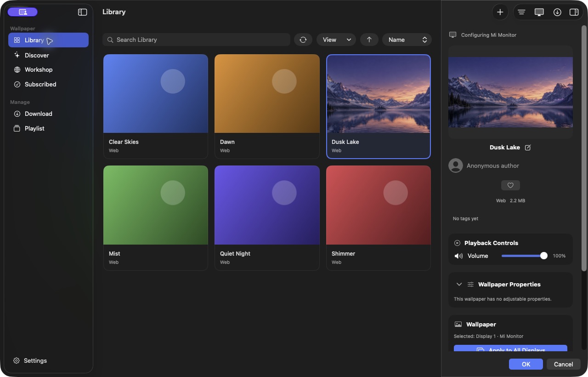Click Apply to All Displays
The height and width of the screenshot is (377, 588).
pyautogui.click(x=510, y=348)
